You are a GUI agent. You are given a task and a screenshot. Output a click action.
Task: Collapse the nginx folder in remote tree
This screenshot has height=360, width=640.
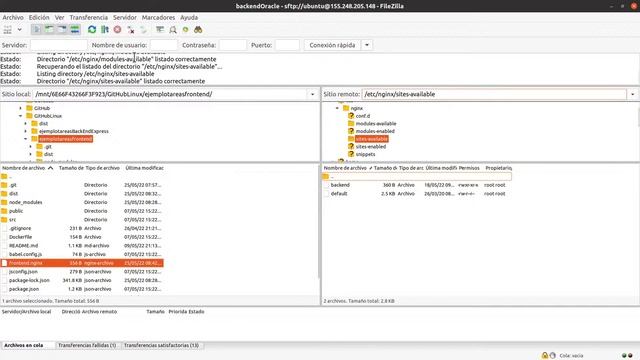coord(338,108)
